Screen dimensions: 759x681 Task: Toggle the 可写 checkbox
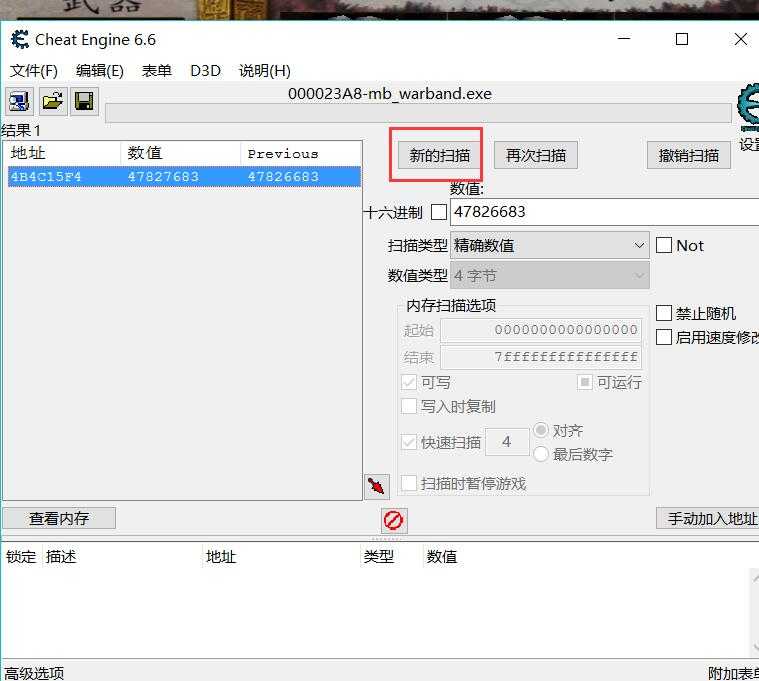[x=409, y=382]
